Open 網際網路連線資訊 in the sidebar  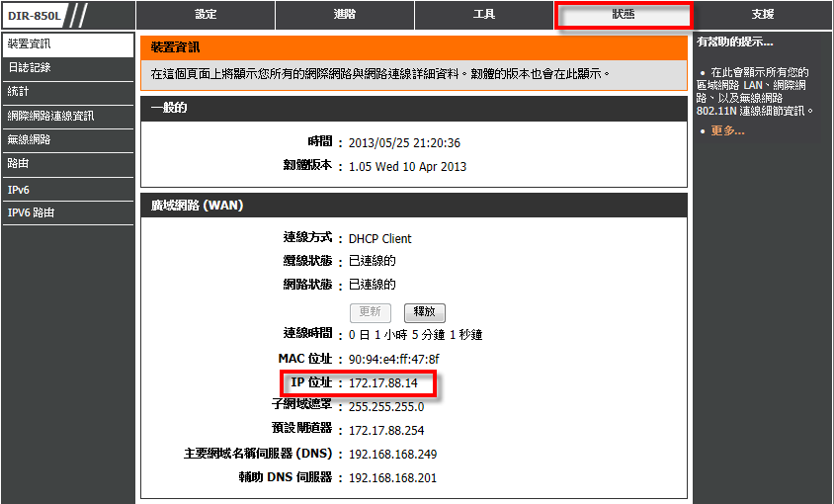tap(67, 117)
